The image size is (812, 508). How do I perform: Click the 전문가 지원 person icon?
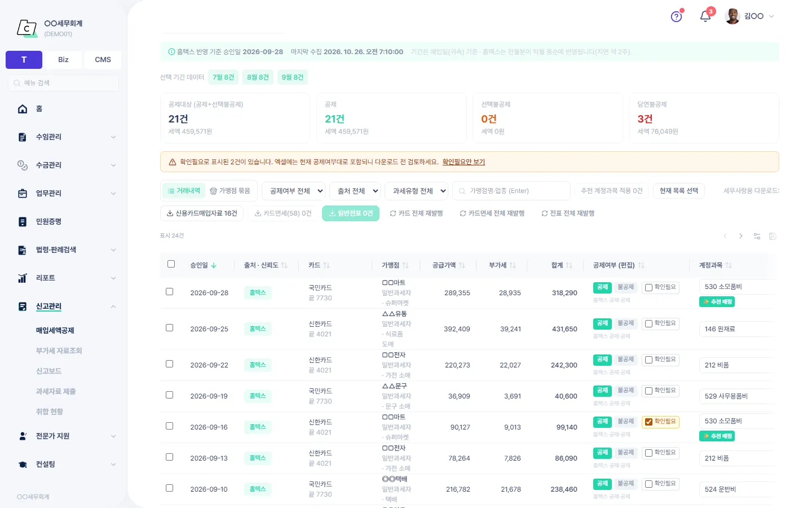pyautogui.click(x=23, y=436)
